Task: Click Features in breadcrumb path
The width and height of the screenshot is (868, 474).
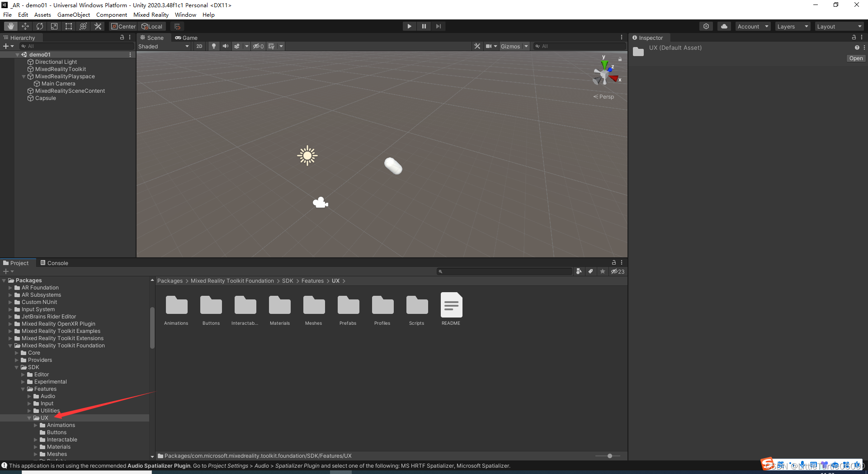Action: coord(312,281)
